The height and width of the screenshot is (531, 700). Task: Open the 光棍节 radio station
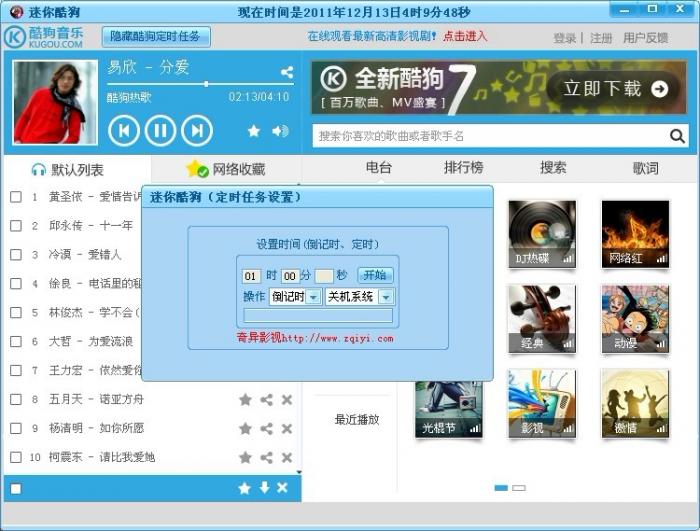(x=449, y=410)
